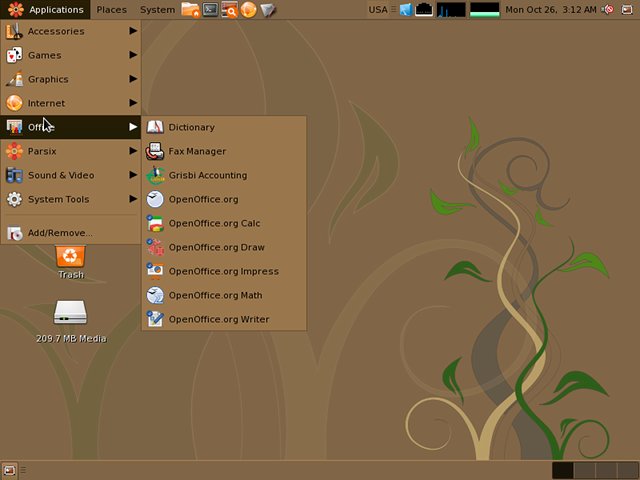Click the Accessories menu label
Image resolution: width=640 pixels, height=480 pixels.
(56, 31)
